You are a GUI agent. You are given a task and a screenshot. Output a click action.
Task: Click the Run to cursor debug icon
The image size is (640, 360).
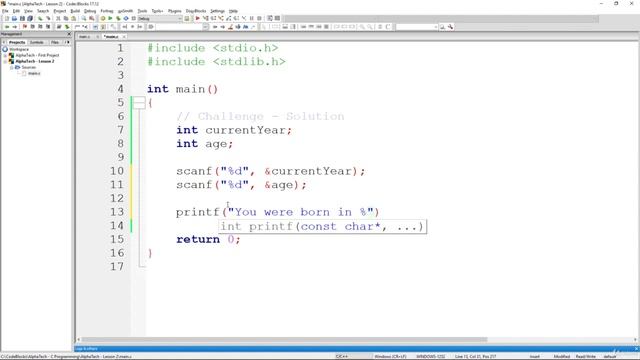click(x=206, y=18)
